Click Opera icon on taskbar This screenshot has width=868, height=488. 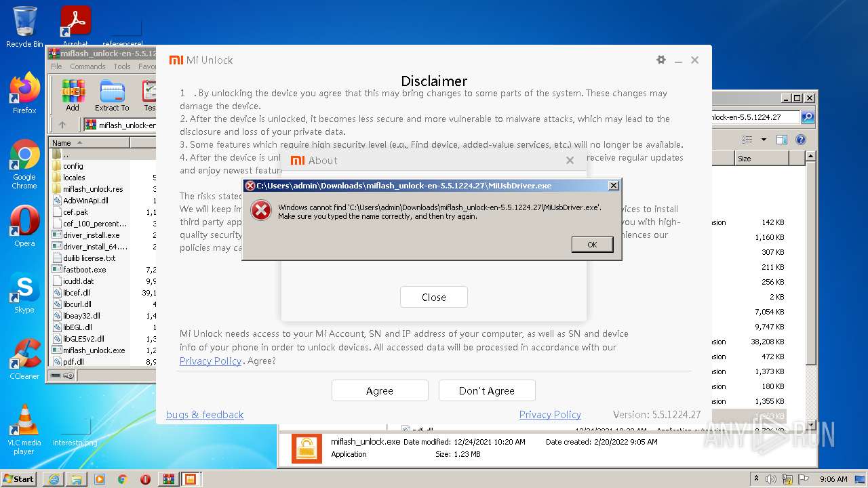click(145, 479)
